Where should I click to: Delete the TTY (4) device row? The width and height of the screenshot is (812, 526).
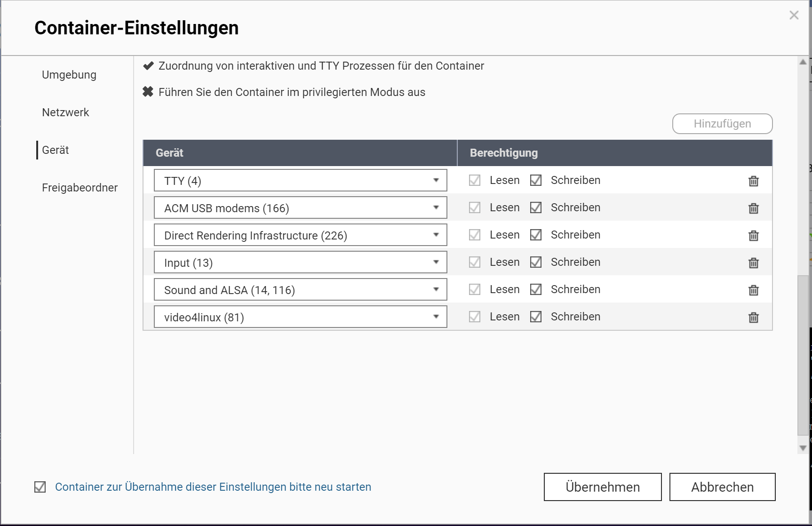(753, 181)
